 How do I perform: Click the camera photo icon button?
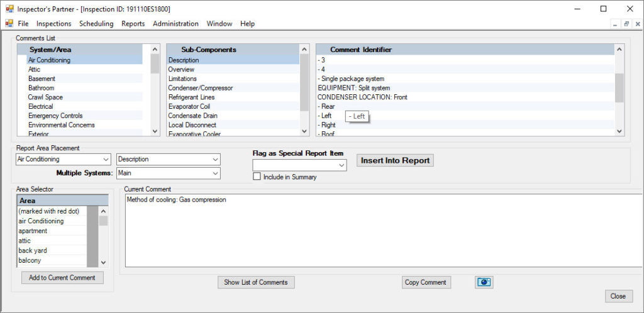[484, 282]
